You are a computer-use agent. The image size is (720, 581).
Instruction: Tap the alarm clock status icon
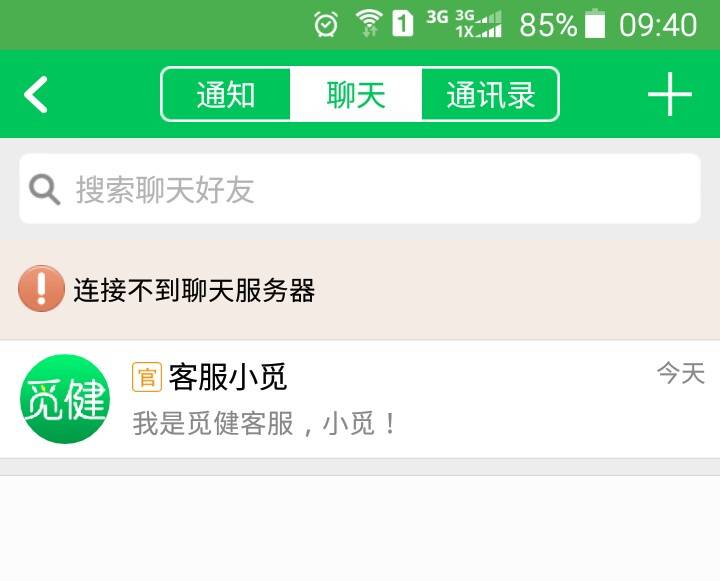pos(326,24)
